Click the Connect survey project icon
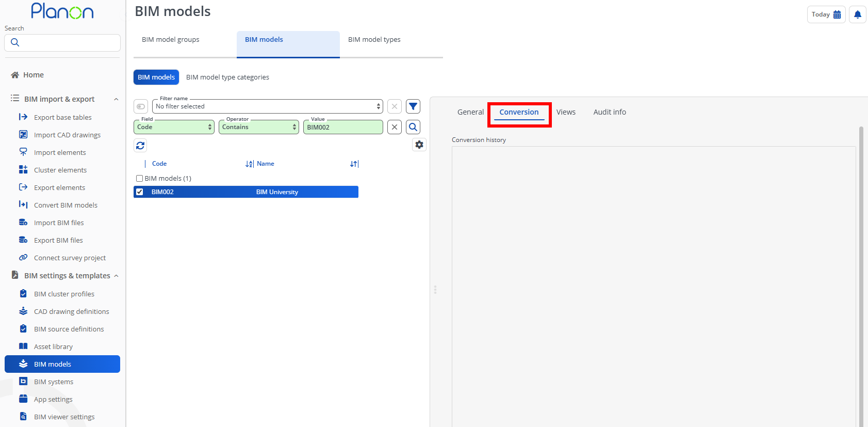This screenshot has width=868, height=427. [x=23, y=258]
